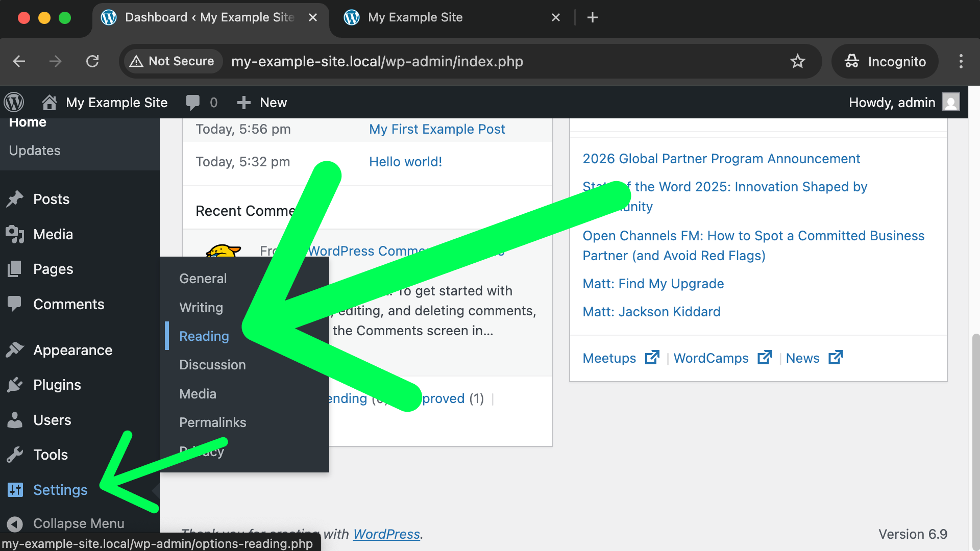Bookmark page with the star icon
This screenshot has height=551, width=980.
797,61
